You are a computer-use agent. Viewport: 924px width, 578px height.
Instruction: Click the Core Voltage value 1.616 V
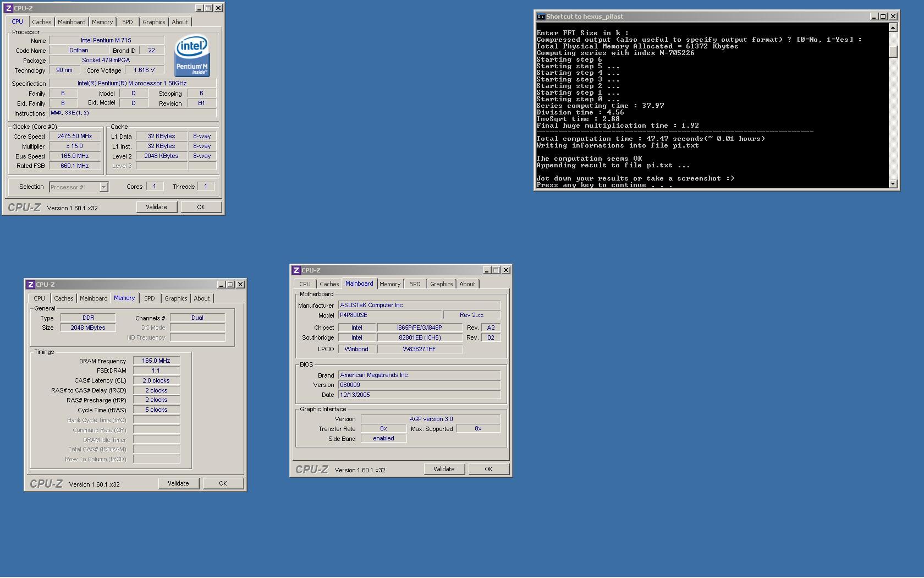[144, 70]
